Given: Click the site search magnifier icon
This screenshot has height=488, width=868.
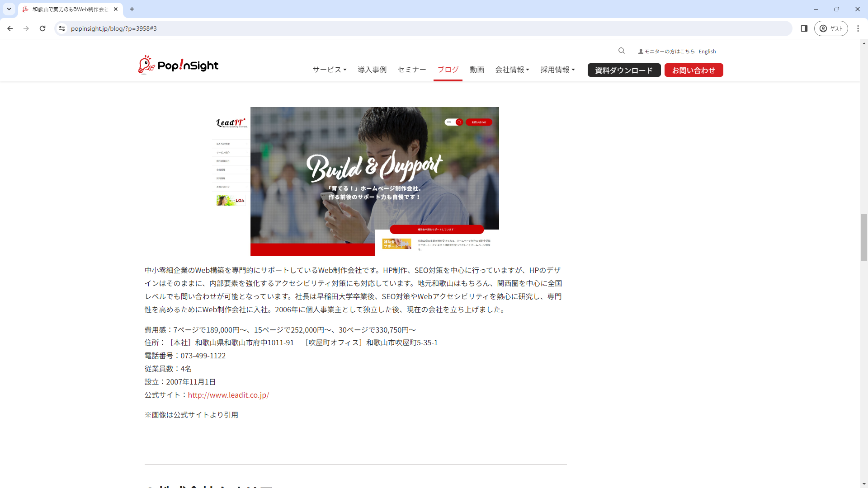Looking at the screenshot, I should [622, 51].
